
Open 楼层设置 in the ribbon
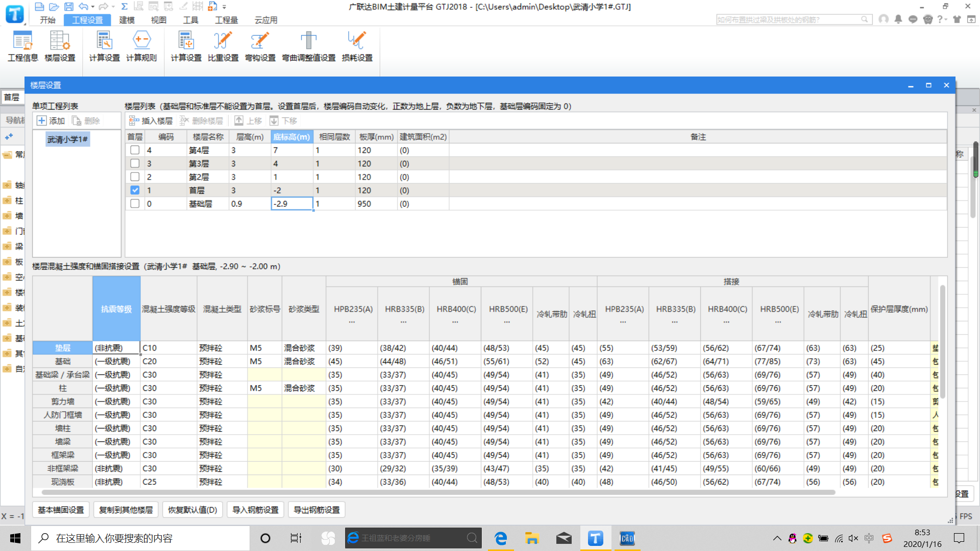[x=60, y=46]
